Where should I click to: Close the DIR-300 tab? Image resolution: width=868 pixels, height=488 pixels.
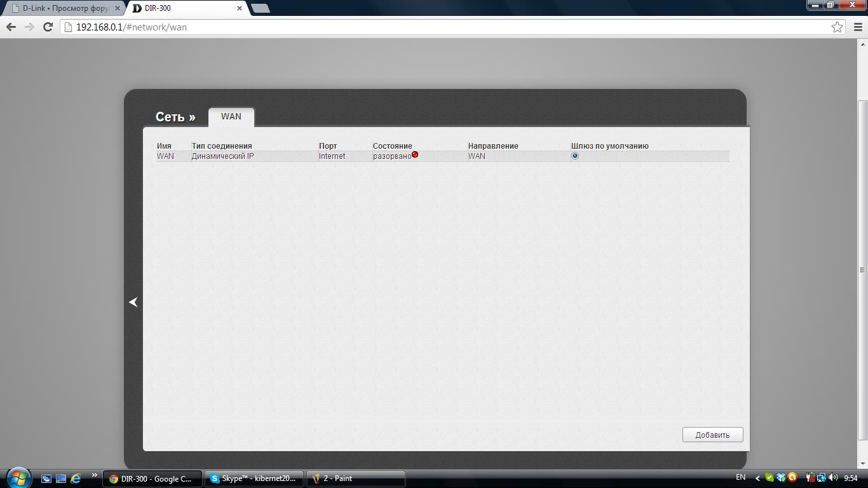pyautogui.click(x=240, y=8)
